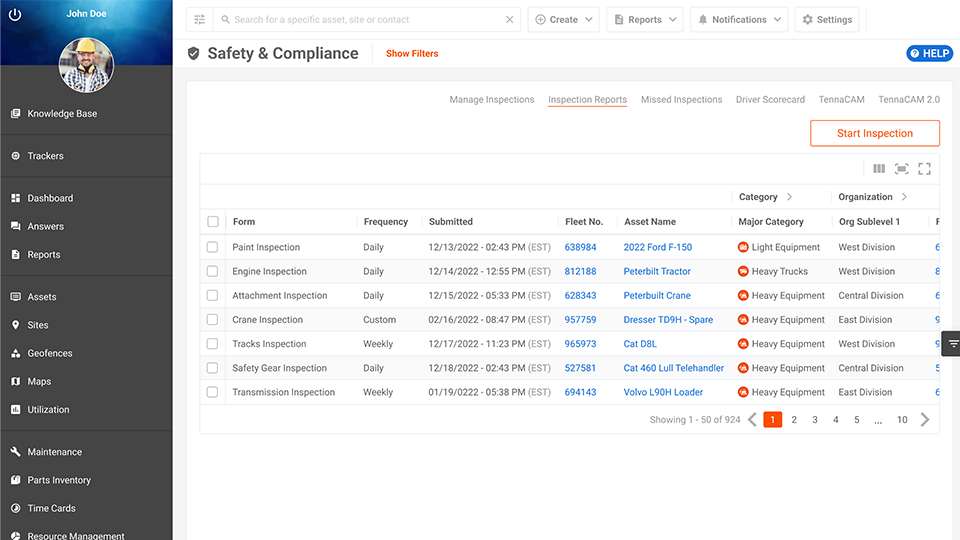960x540 pixels.
Task: Open the Create dropdown
Action: click(x=563, y=20)
